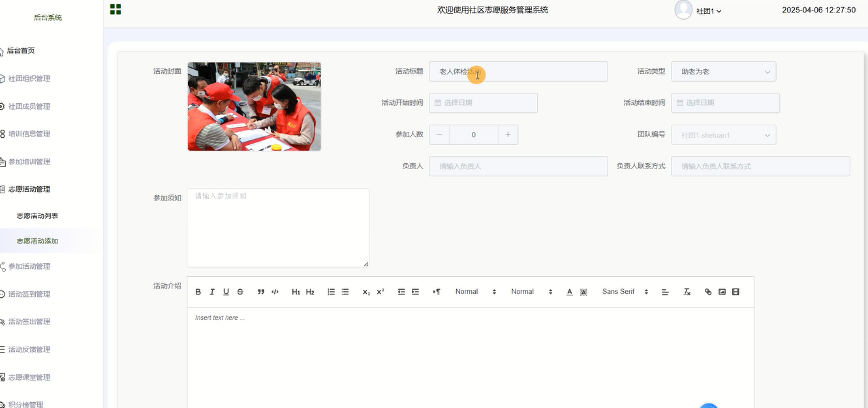Click the clear formatting icon

[687, 292]
